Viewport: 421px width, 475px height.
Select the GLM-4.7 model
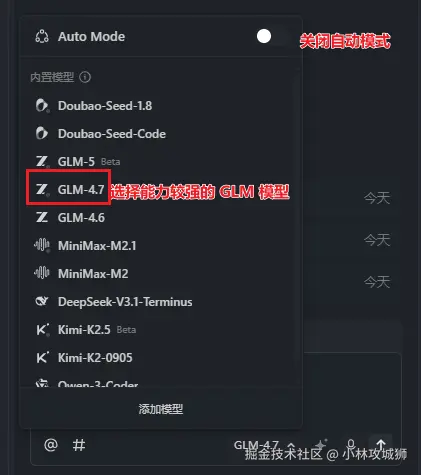tap(161, 190)
